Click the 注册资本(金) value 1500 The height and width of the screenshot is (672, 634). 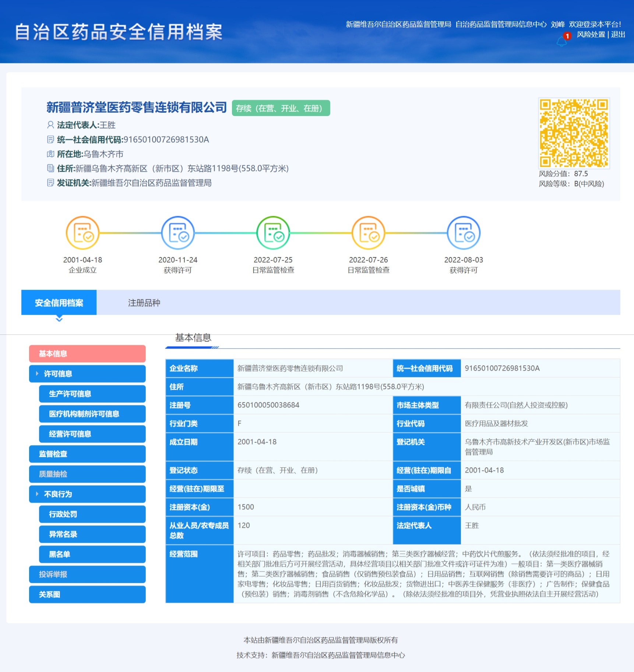(246, 507)
